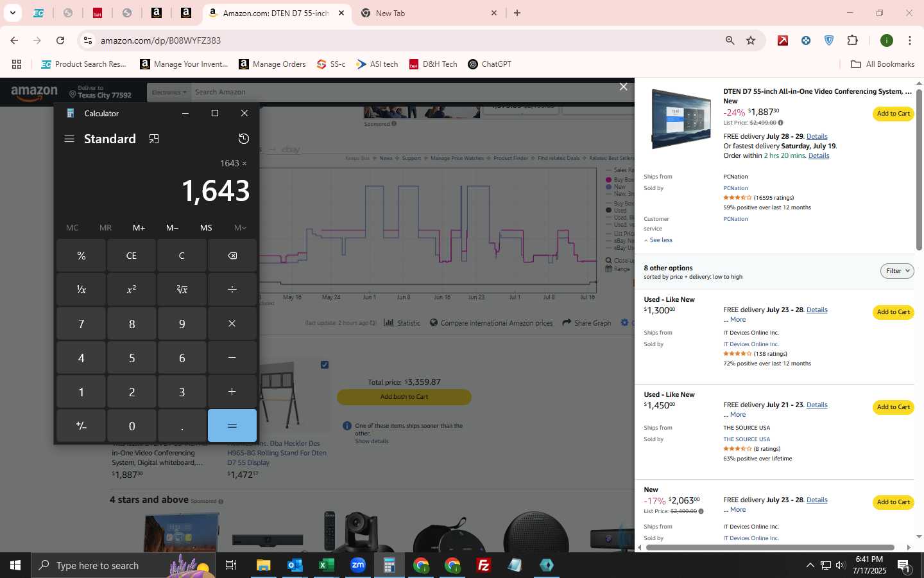Click the square root key in Calculator
Viewport: 924px width, 578px height.
182,290
